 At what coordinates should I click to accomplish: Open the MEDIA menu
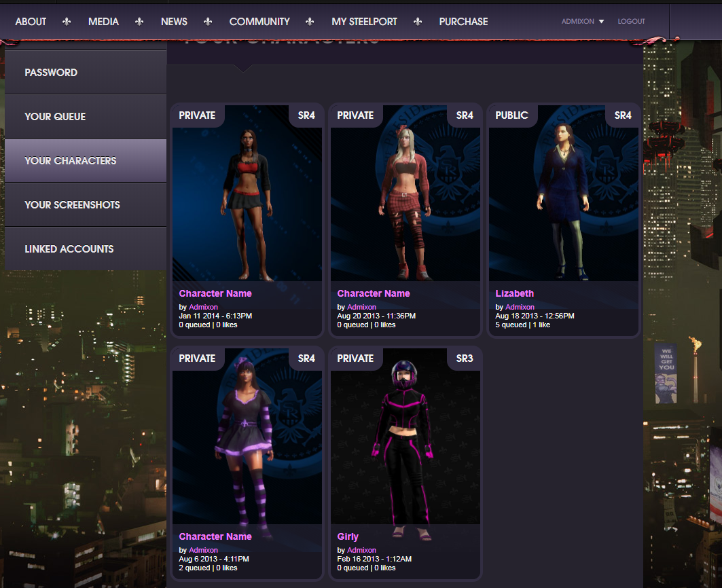(x=103, y=22)
